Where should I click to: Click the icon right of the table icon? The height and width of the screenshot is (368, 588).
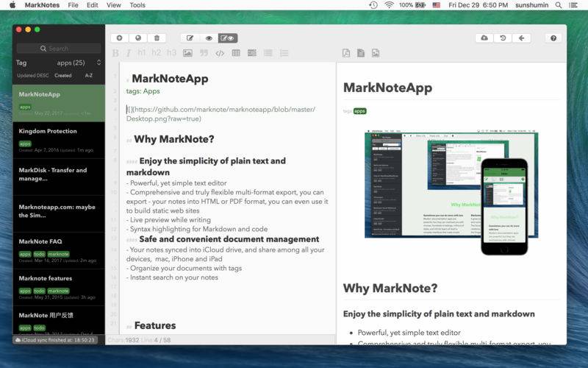tap(252, 53)
